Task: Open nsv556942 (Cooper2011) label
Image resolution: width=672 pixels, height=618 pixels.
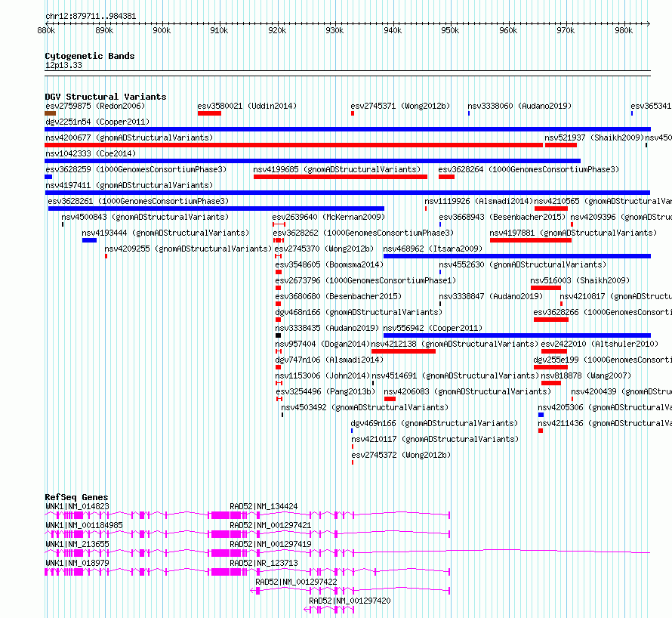Action: tap(433, 328)
